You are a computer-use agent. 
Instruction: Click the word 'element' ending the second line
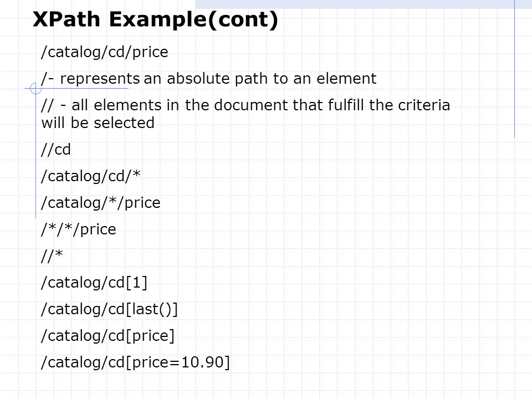click(346, 78)
